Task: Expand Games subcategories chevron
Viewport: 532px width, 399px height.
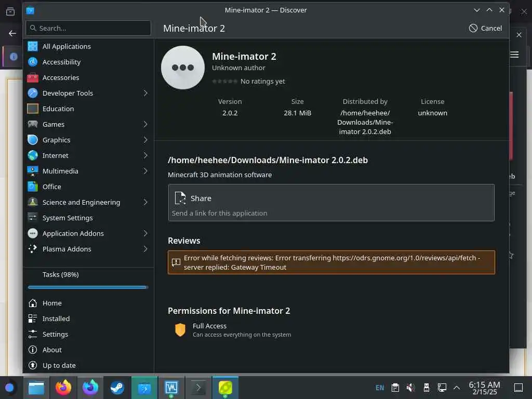Action: click(x=145, y=124)
